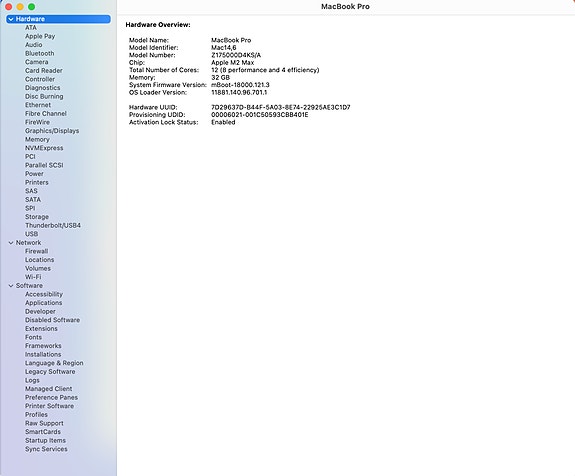This screenshot has height=476, width=575.
Task: Collapse the Software section chevron
Action: pos(11,286)
